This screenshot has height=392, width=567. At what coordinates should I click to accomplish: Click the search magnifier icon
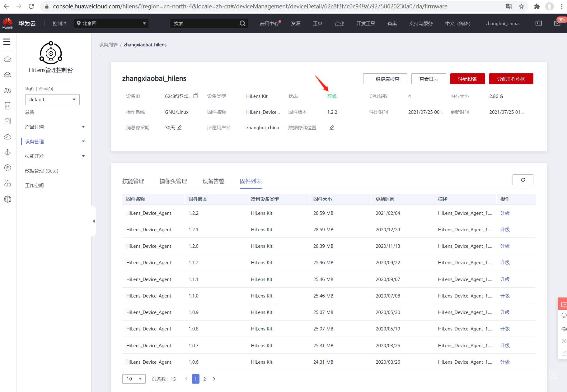[242, 23]
